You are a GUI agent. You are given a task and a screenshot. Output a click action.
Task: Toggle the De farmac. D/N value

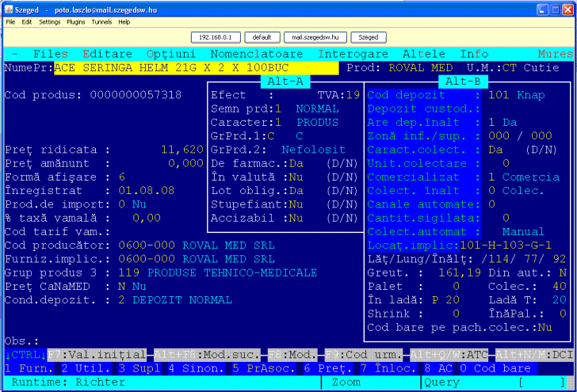(295, 162)
